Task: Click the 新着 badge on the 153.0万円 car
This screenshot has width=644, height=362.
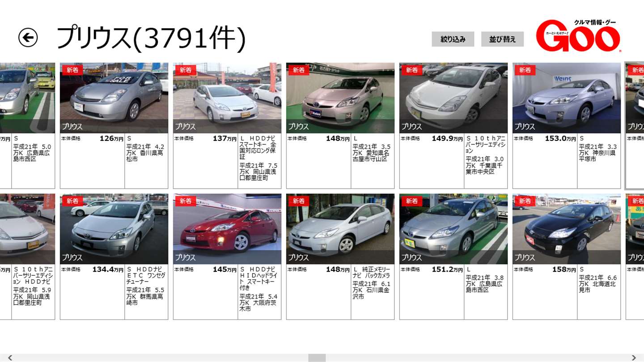Action: (525, 70)
